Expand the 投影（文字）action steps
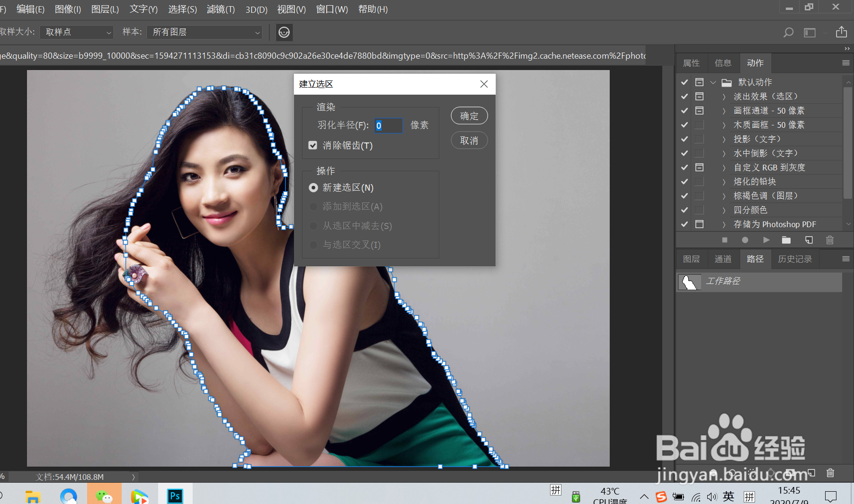Viewport: 854px width, 504px height. click(724, 139)
